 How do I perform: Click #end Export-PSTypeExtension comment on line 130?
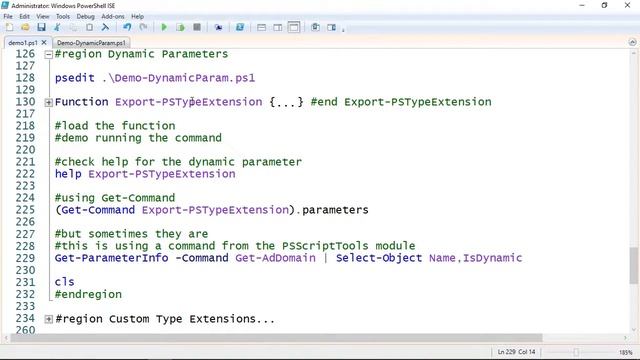pyautogui.click(x=401, y=102)
